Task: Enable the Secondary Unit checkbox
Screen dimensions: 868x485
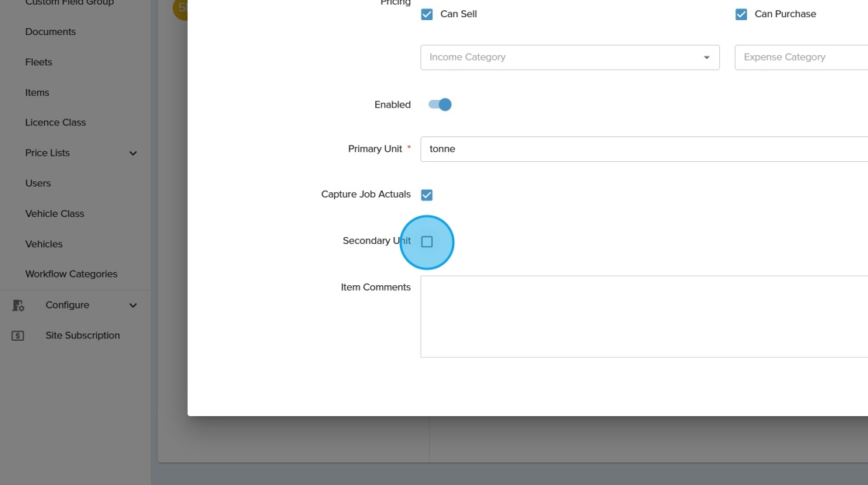Action: (427, 242)
